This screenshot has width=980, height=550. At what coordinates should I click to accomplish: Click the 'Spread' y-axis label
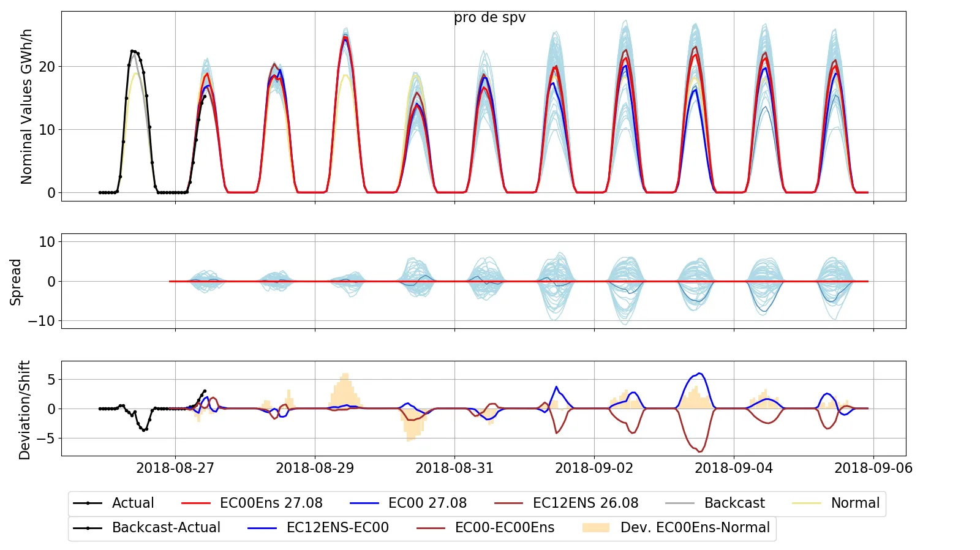point(16,282)
